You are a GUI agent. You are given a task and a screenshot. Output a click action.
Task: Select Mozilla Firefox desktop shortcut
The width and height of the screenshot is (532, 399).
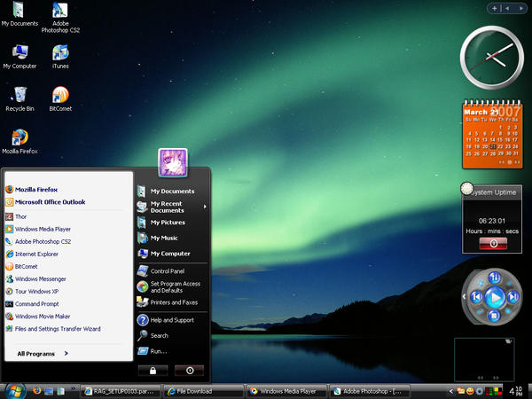20,142
